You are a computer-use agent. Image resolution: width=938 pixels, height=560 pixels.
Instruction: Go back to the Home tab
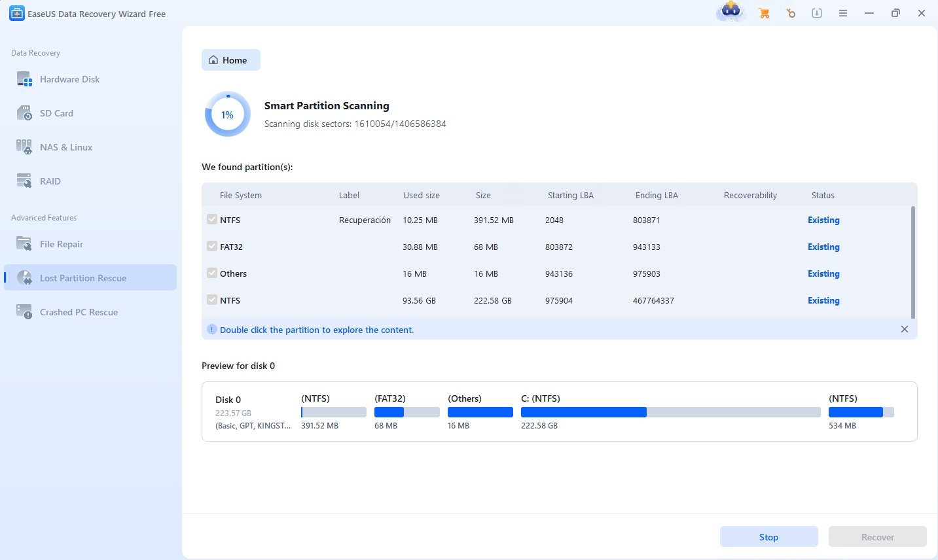pos(230,60)
